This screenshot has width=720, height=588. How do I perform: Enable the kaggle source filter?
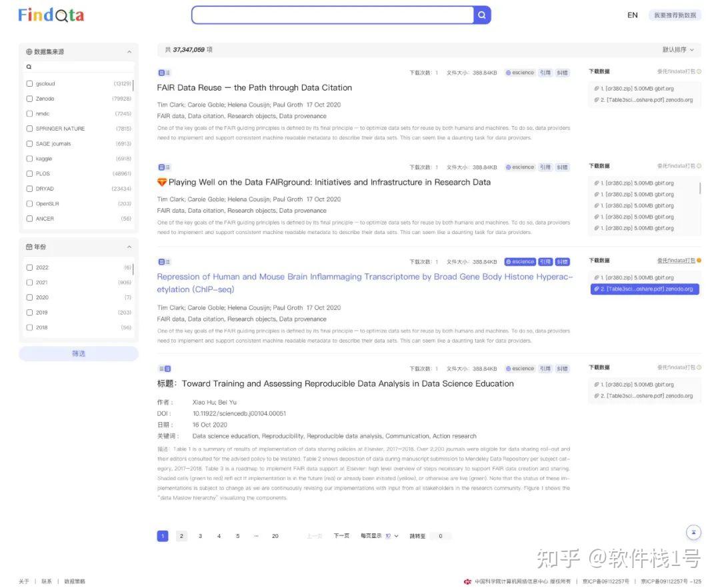(x=29, y=159)
